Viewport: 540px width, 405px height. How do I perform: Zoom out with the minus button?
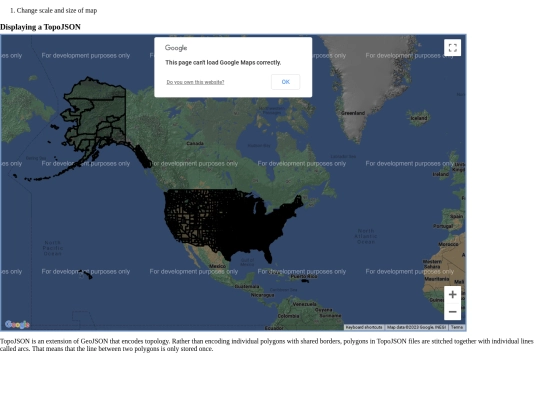[x=453, y=312]
